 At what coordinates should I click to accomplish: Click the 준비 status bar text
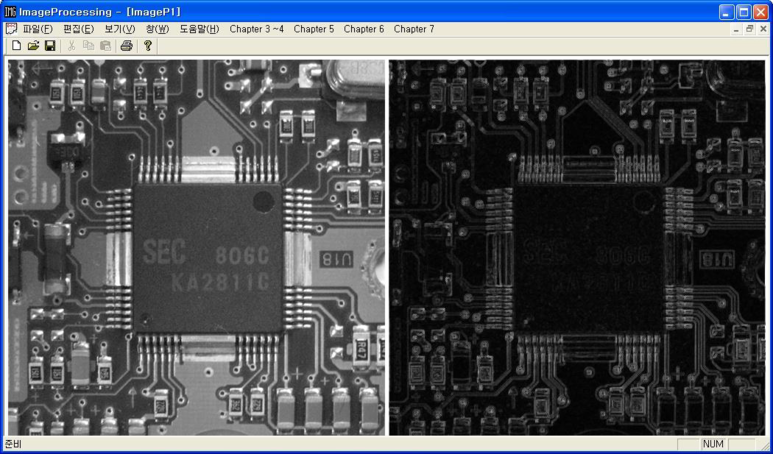13,444
